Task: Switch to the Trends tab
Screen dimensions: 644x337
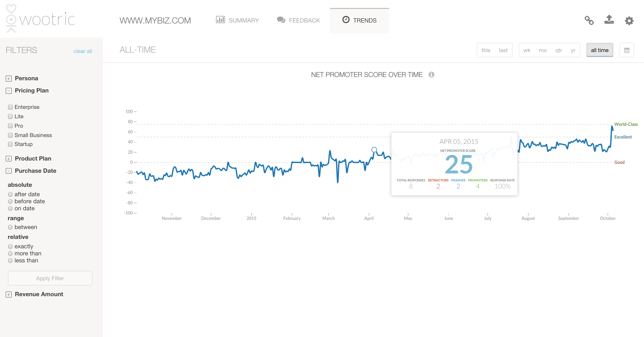Action: coord(359,20)
